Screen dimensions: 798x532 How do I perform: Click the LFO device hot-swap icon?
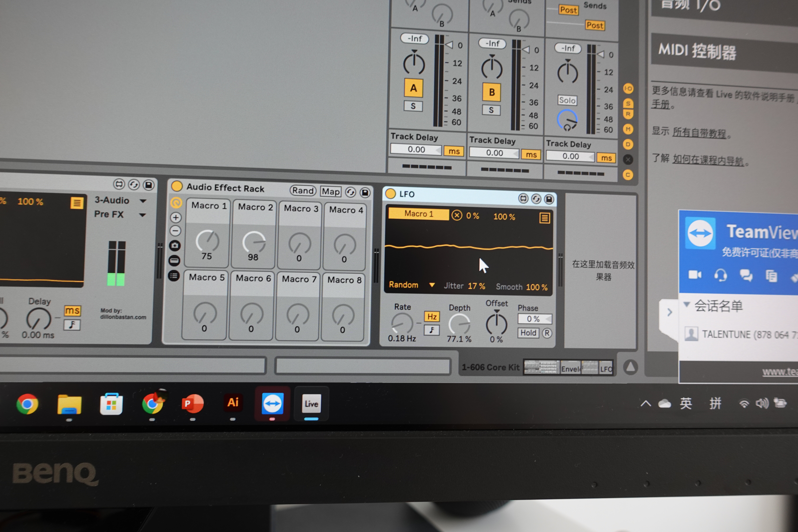pos(536,199)
